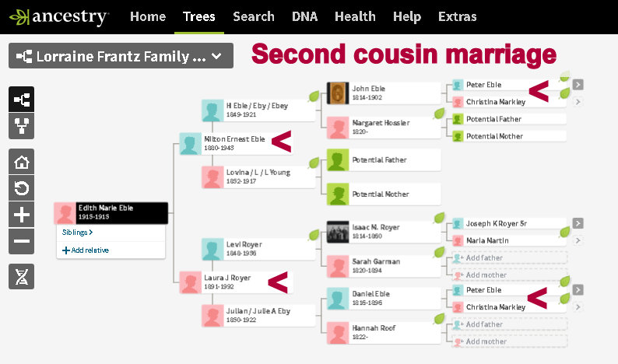Open Isaac N. Royer photo thumbnail

click(338, 232)
